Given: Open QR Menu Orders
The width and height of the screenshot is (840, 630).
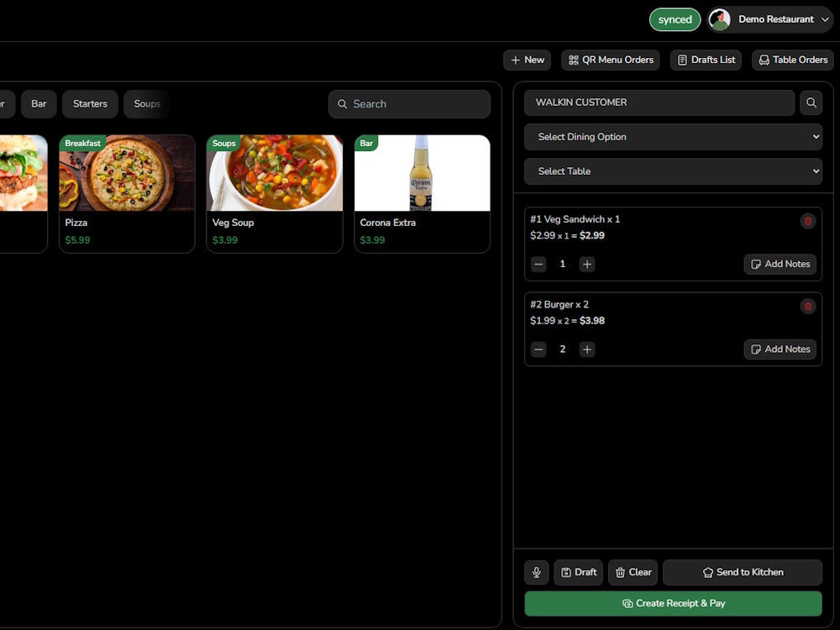Looking at the screenshot, I should point(610,60).
